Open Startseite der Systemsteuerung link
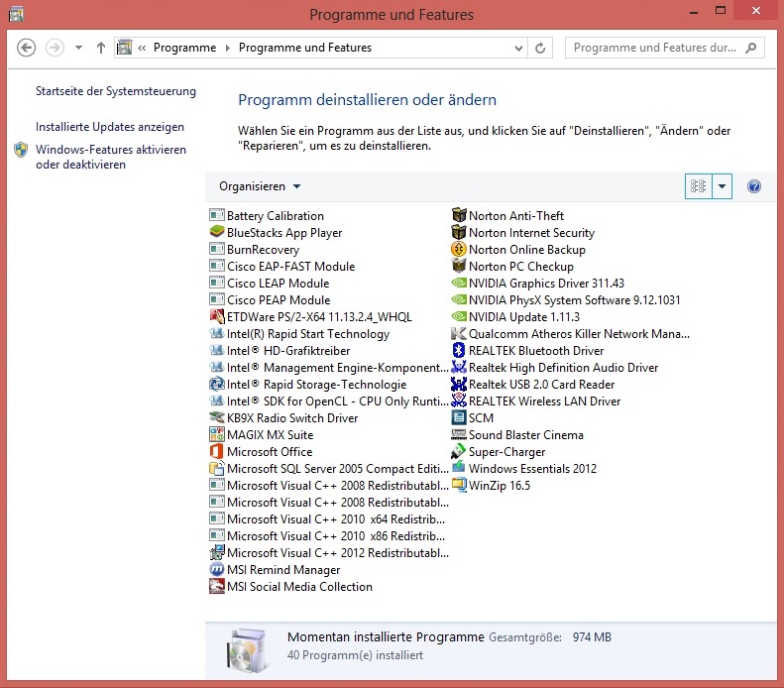The width and height of the screenshot is (784, 688). [116, 91]
